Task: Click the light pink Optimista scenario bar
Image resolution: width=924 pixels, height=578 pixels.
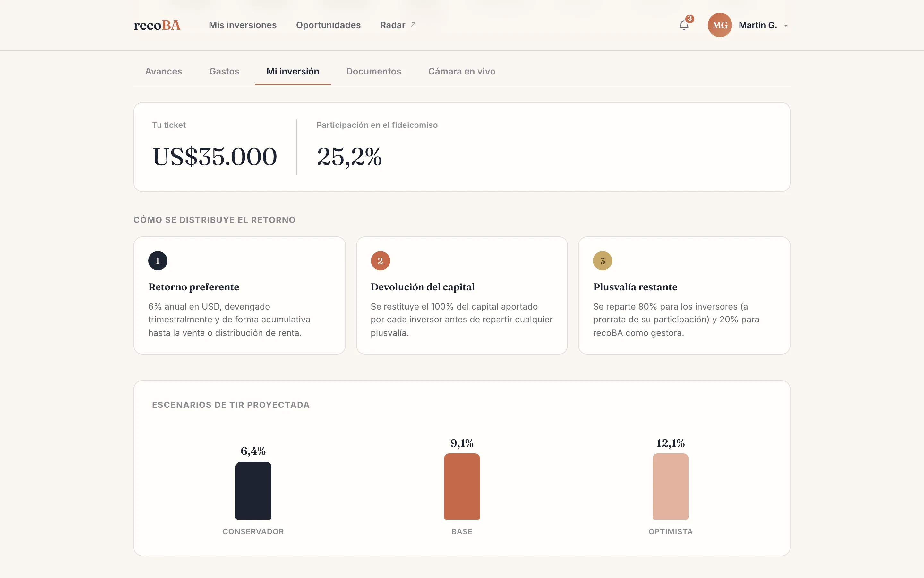Action: (x=671, y=486)
